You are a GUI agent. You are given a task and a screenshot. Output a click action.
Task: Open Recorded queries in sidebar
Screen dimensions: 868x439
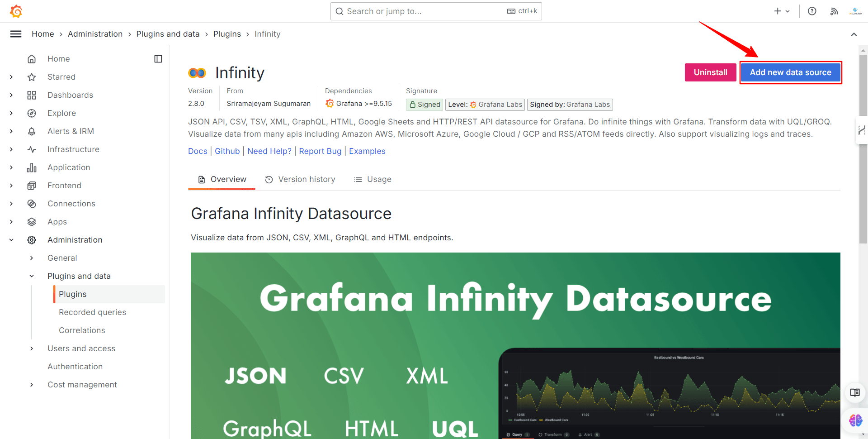pyautogui.click(x=92, y=312)
